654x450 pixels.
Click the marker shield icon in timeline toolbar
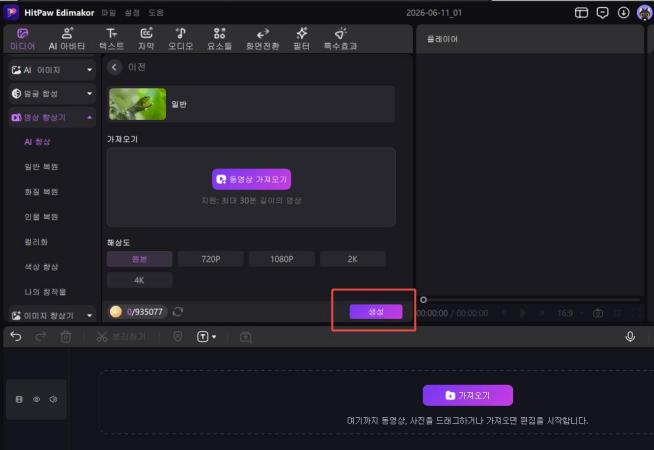pyautogui.click(x=178, y=337)
